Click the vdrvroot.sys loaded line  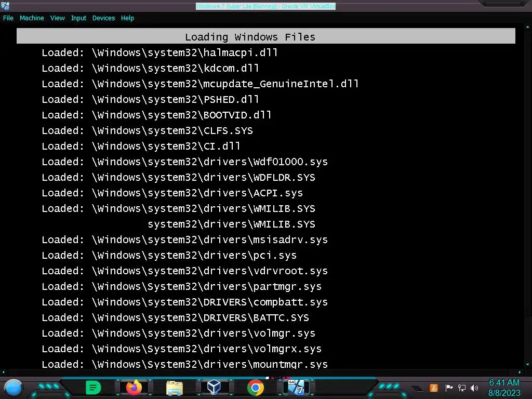click(184, 271)
